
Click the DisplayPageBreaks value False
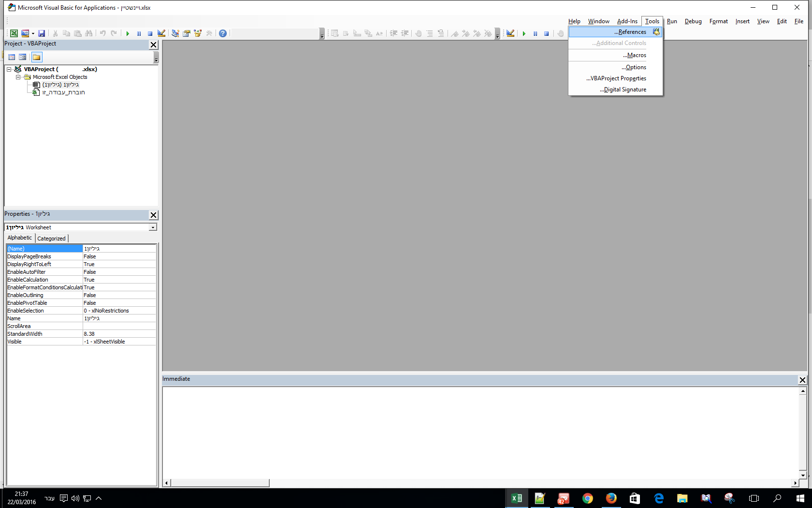coord(119,256)
